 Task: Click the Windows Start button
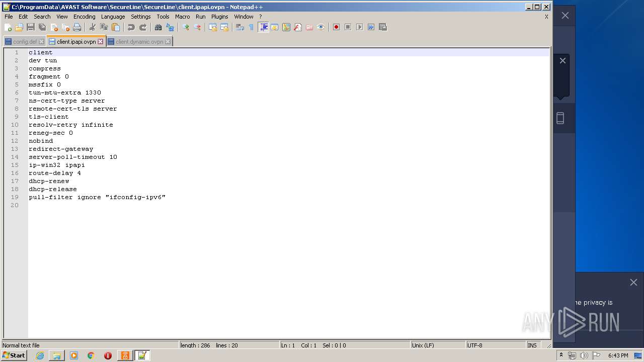click(14, 355)
